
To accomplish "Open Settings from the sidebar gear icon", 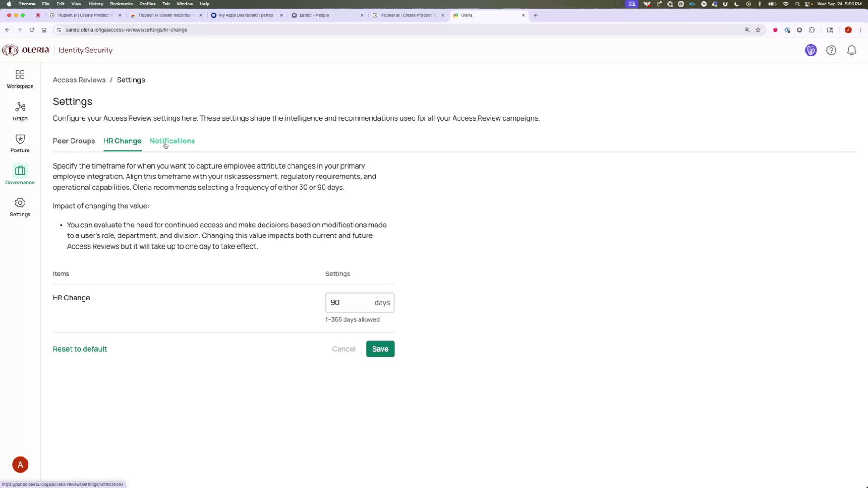I will pyautogui.click(x=19, y=207).
